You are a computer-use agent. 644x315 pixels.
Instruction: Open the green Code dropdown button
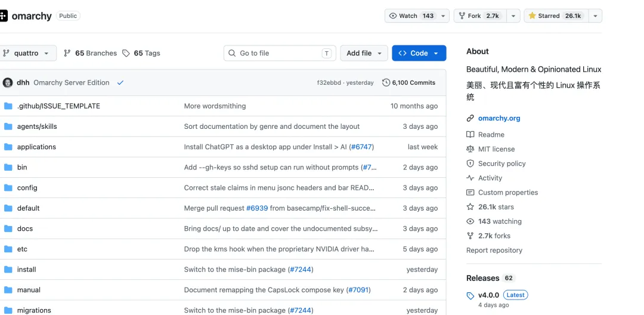point(419,53)
